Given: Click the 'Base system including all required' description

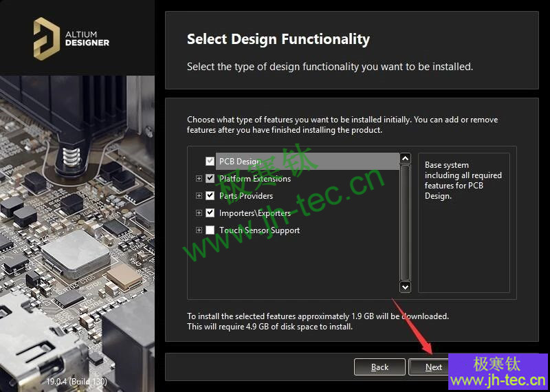Looking at the screenshot, I should [463, 180].
